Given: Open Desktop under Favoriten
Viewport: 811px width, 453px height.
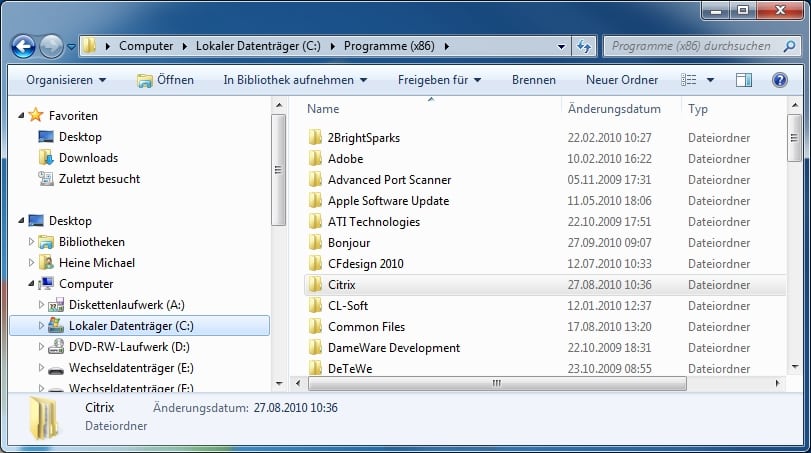Looking at the screenshot, I should (x=80, y=137).
